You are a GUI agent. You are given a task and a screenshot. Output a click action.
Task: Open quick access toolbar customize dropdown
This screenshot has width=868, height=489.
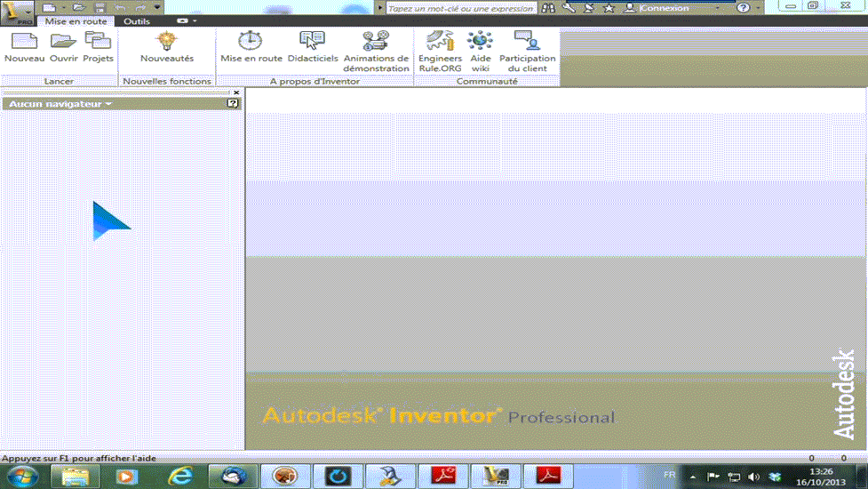157,8
